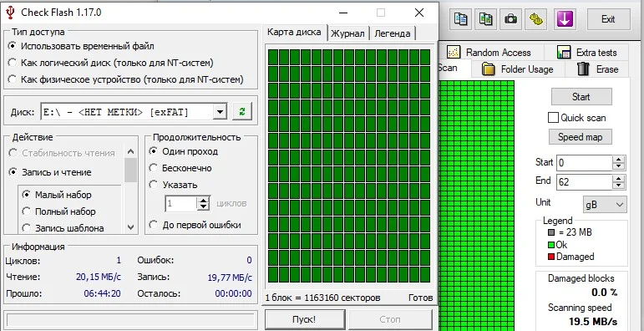Click the remaining time '00:00:00' value
This screenshot has width=644, height=331.
click(233, 293)
